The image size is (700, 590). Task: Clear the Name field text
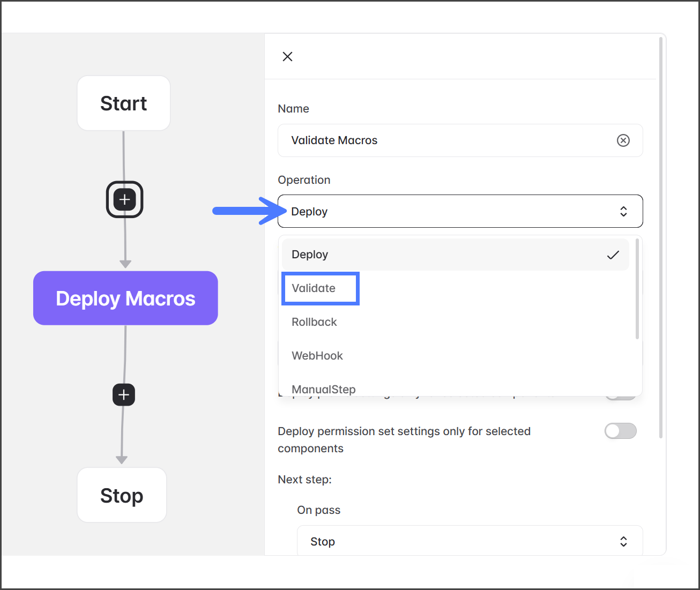click(x=623, y=140)
